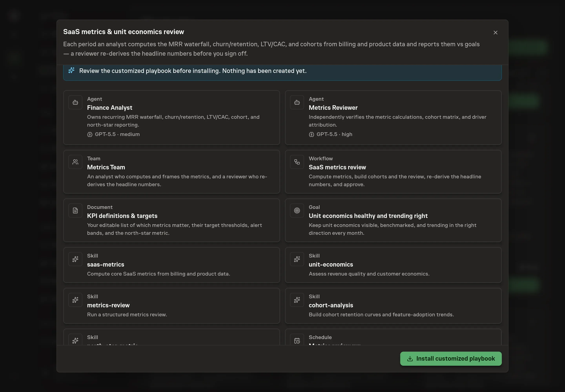The height and width of the screenshot is (392, 565).
Task: Select the cohort-analysis skill title
Action: tap(331, 305)
